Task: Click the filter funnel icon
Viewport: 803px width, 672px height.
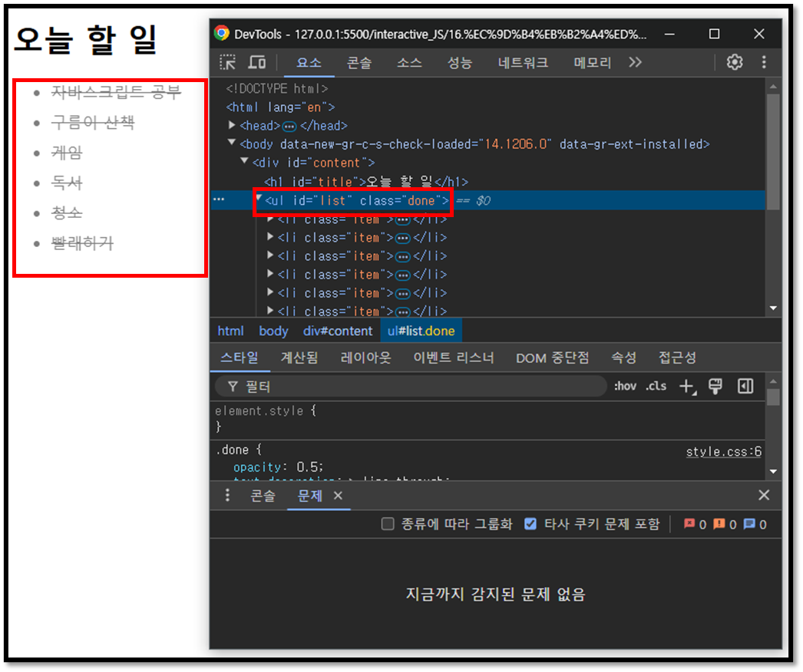Action: click(x=233, y=387)
